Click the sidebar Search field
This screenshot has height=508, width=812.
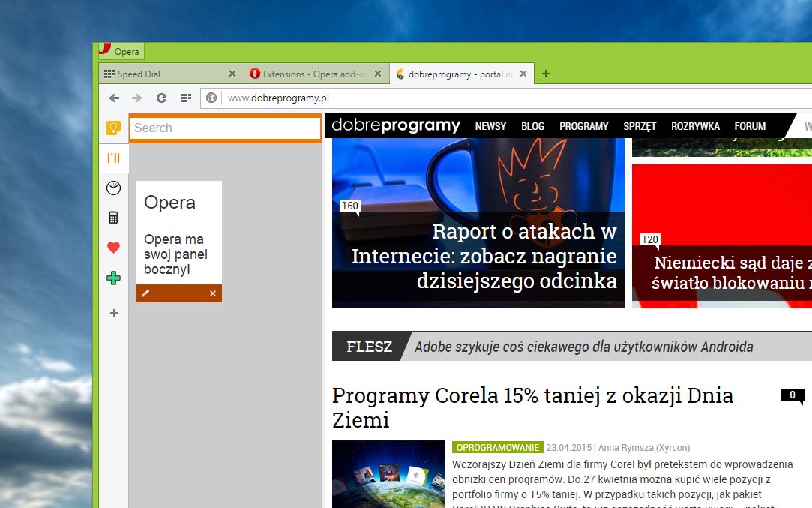225,128
